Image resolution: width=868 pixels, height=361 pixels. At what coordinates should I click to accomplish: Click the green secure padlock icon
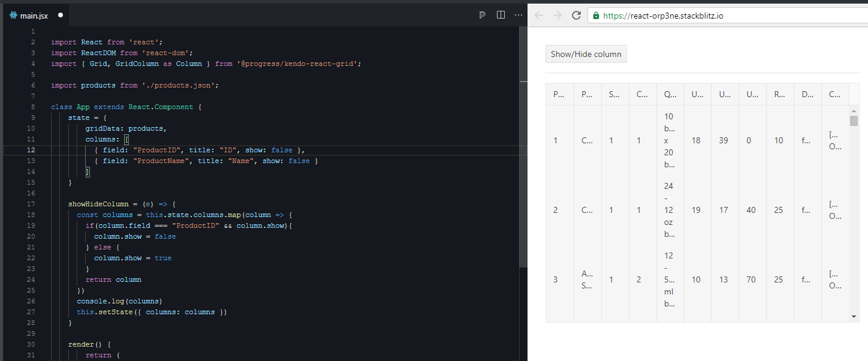[596, 16]
